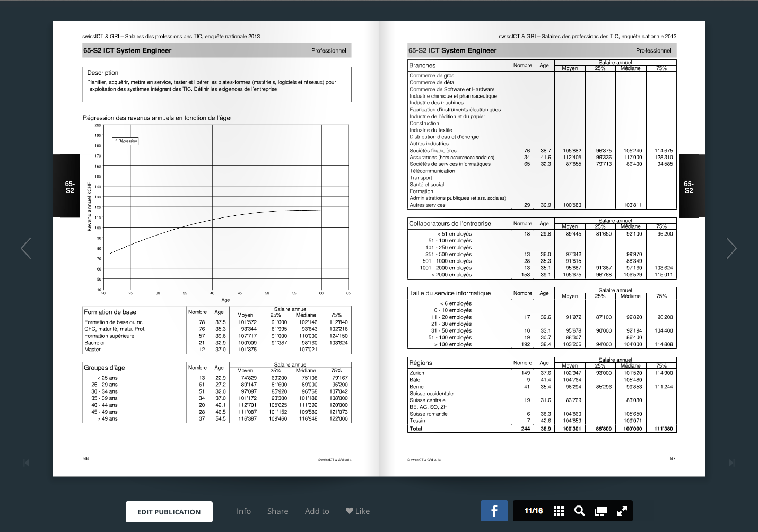Open the Share options
The width and height of the screenshot is (758, 532).
coord(277,511)
